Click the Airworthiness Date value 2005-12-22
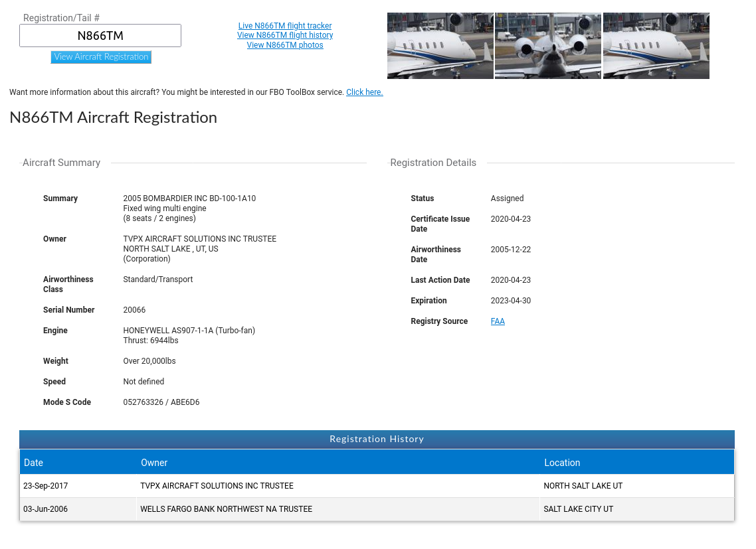The height and width of the screenshot is (549, 756). [x=511, y=249]
